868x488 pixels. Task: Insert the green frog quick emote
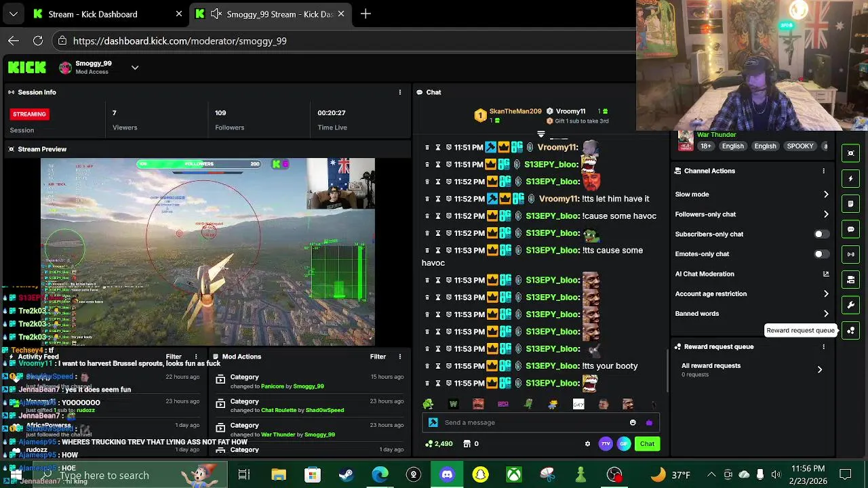pyautogui.click(x=428, y=405)
